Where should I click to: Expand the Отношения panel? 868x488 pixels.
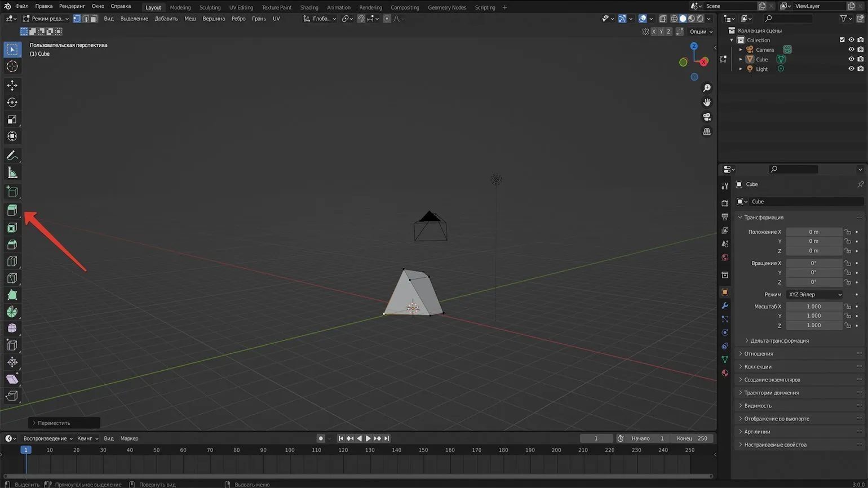(x=758, y=354)
